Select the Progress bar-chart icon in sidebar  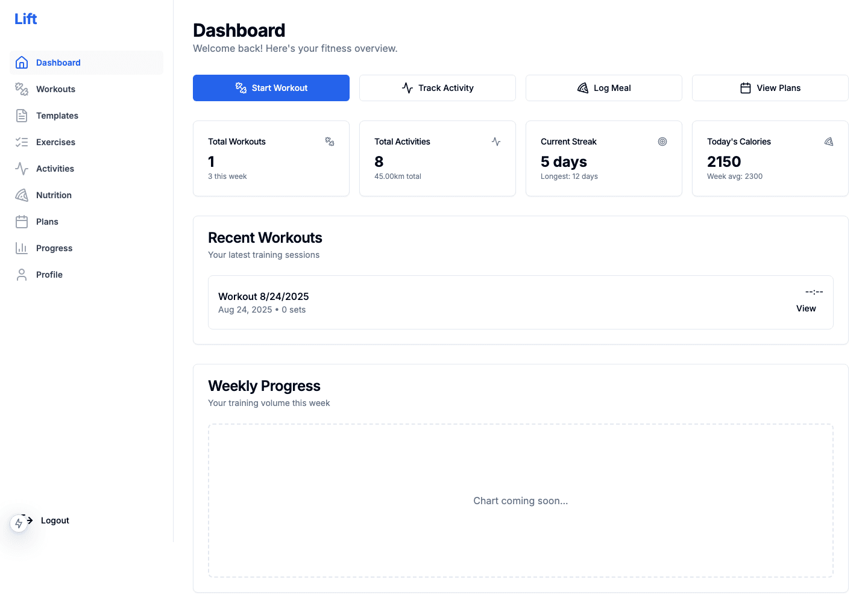pyautogui.click(x=22, y=248)
